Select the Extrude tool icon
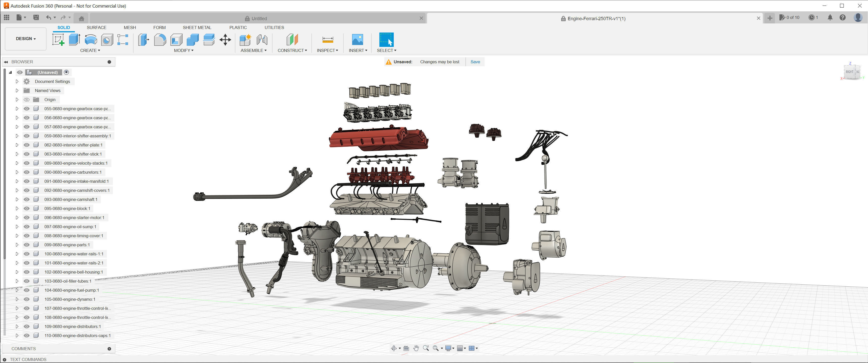This screenshot has width=868, height=363. coord(74,40)
